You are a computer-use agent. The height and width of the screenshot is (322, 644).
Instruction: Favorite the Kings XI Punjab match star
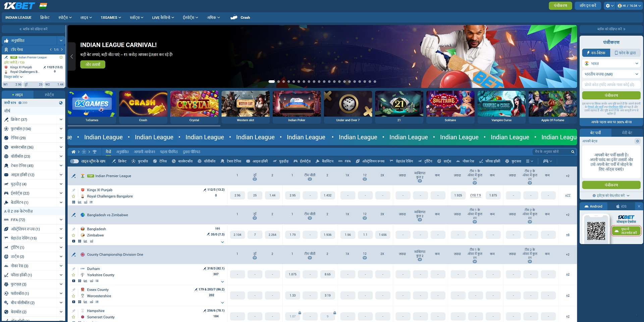[x=73, y=196]
